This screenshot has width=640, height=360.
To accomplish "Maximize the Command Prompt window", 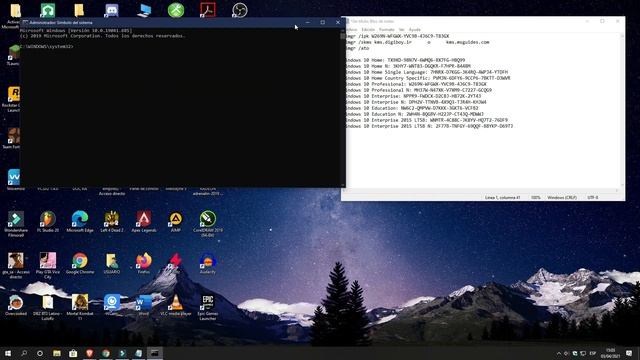I will tap(322, 22).
